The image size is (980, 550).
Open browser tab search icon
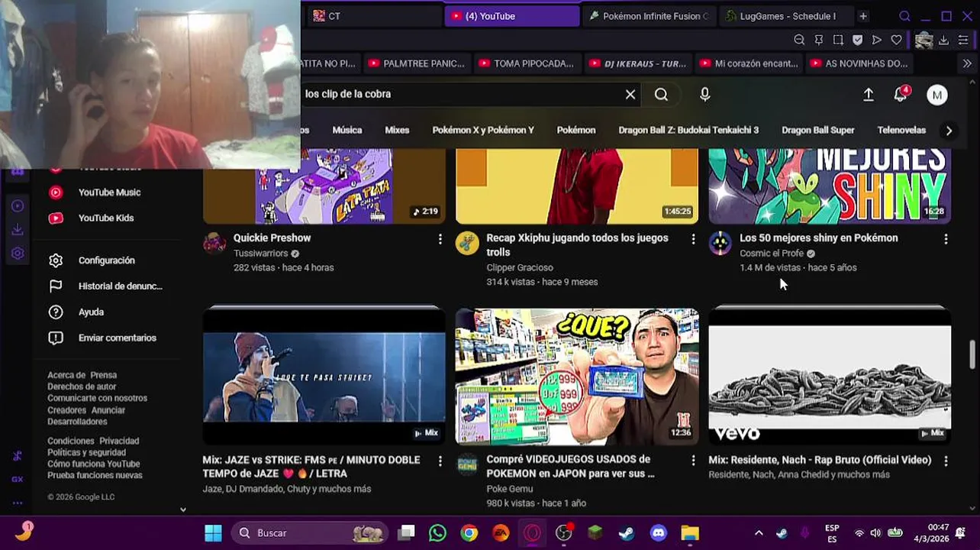(904, 16)
